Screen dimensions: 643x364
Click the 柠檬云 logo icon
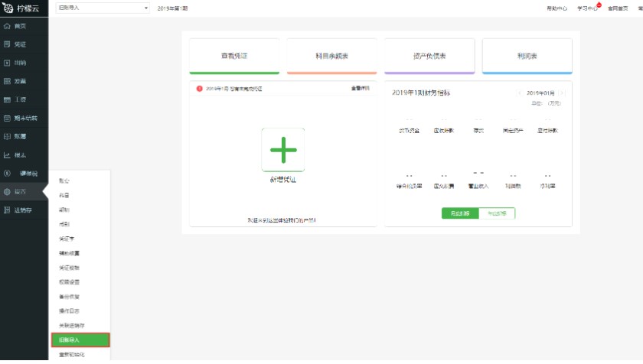click(8, 8)
